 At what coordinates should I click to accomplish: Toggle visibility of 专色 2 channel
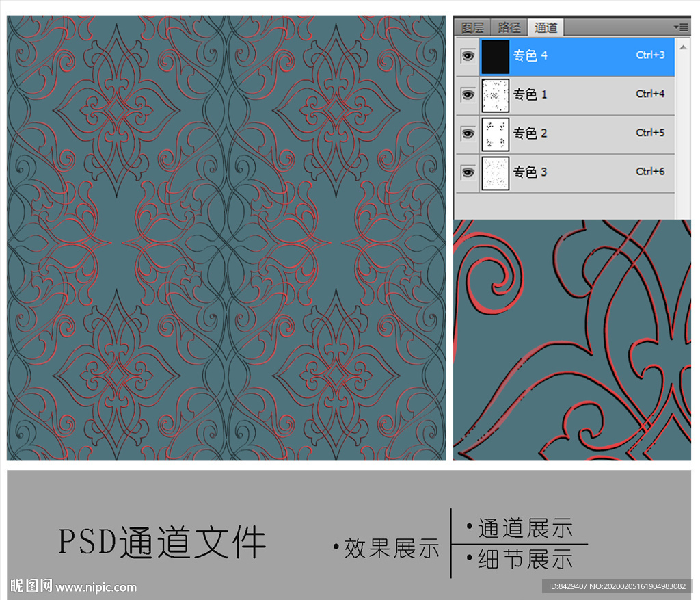(468, 133)
